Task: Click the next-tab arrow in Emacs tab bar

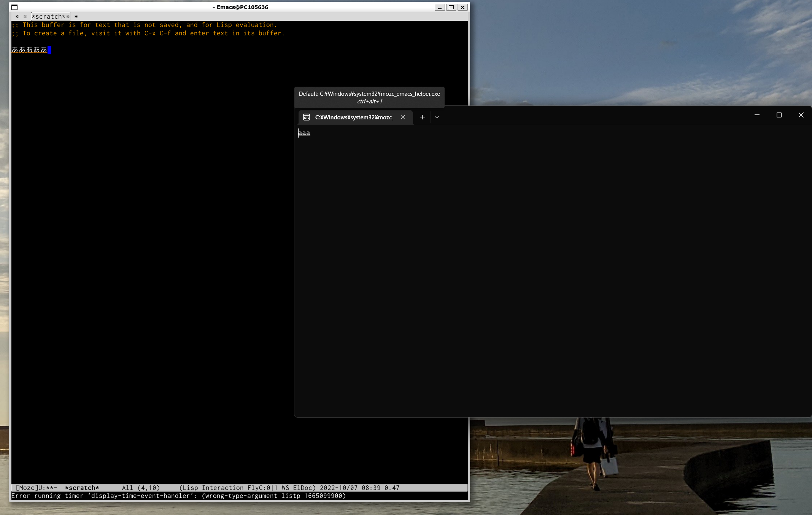Action: [25, 16]
